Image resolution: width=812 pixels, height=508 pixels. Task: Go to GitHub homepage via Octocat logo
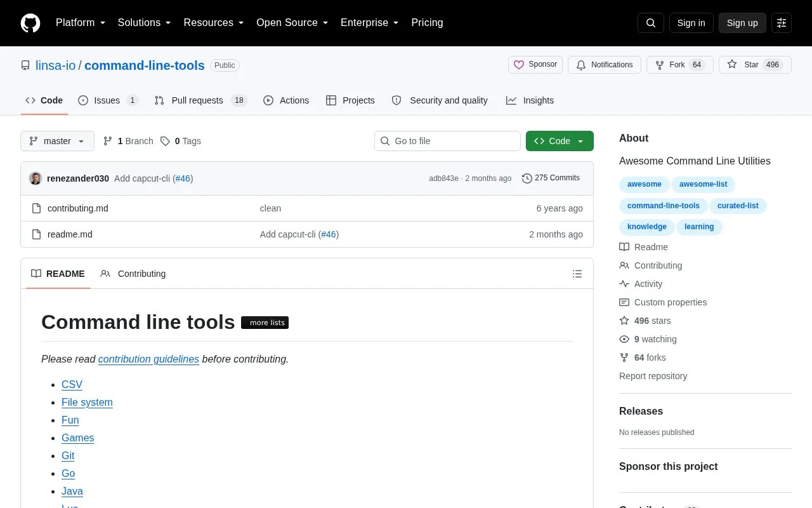point(30,23)
